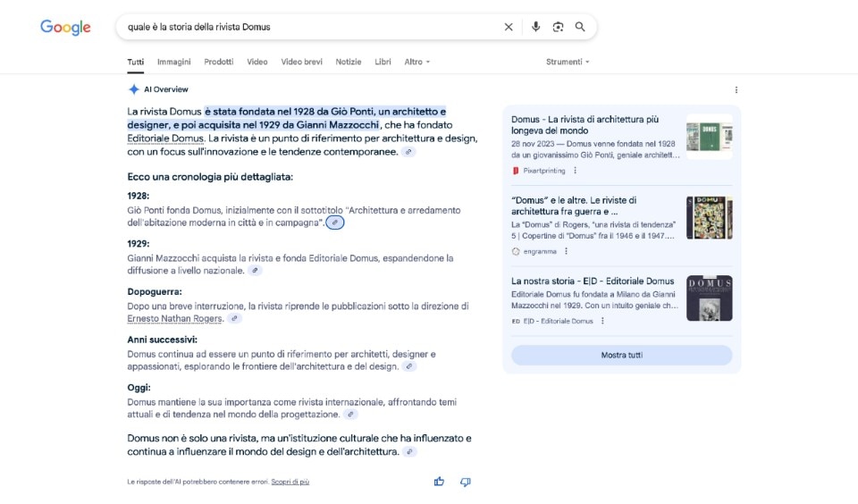Screen dimensions: 858x504
Task: Open the source link icon after 'dell'architettura' conclusion
Action: pos(409,451)
